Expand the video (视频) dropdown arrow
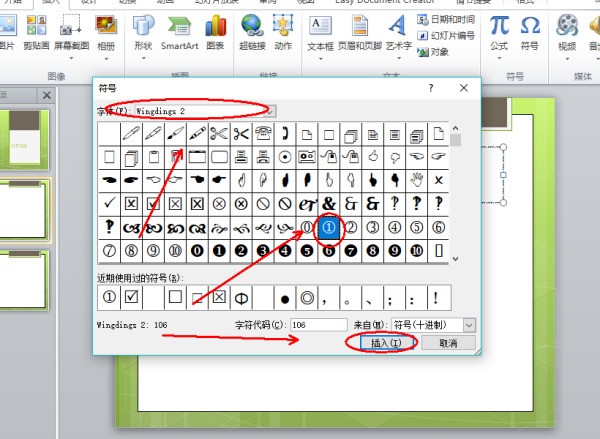The height and width of the screenshot is (439, 600). point(567,59)
